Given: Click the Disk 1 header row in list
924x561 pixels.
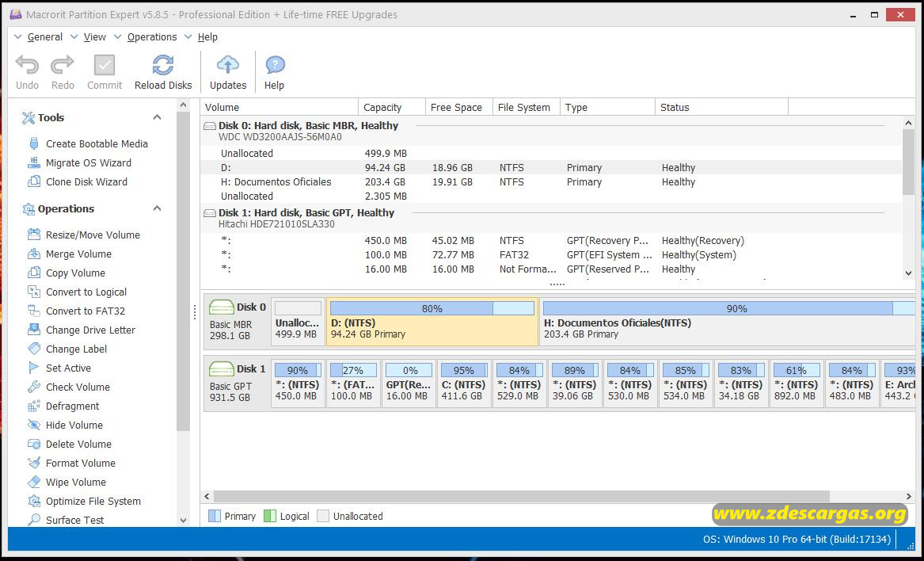Looking at the screenshot, I should (551, 218).
